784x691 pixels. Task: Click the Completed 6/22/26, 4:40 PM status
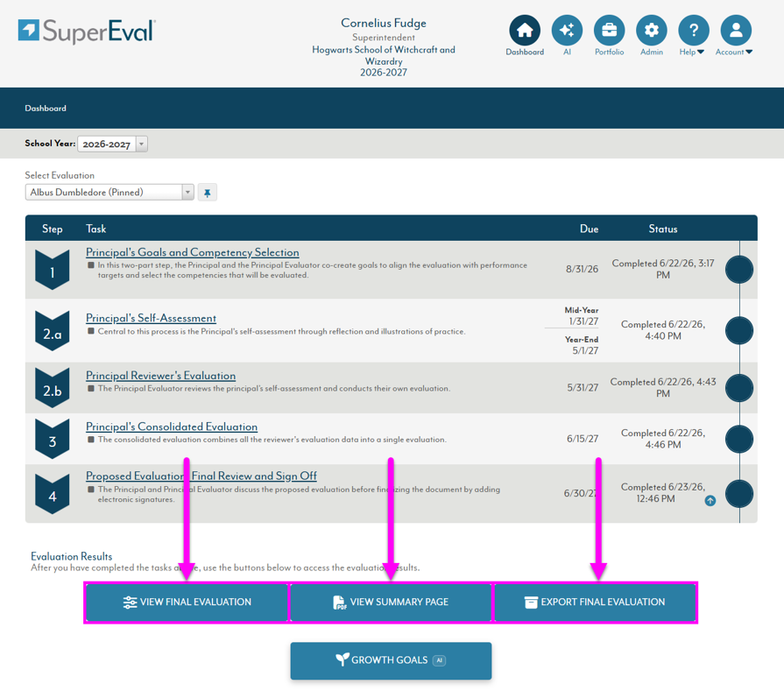[x=663, y=330]
